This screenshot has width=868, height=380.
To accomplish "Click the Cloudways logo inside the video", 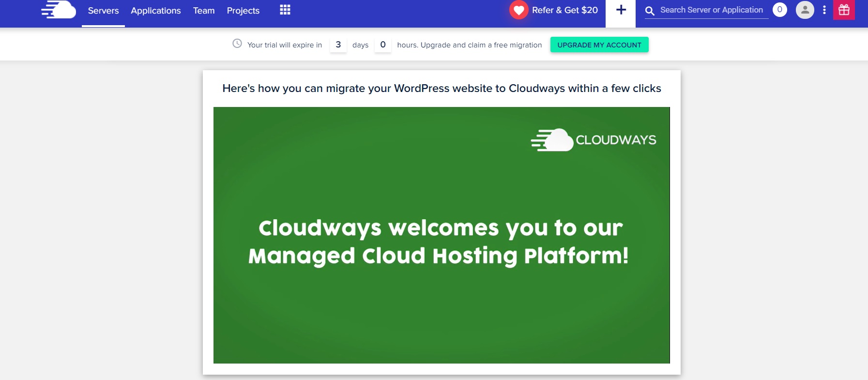I will point(594,140).
